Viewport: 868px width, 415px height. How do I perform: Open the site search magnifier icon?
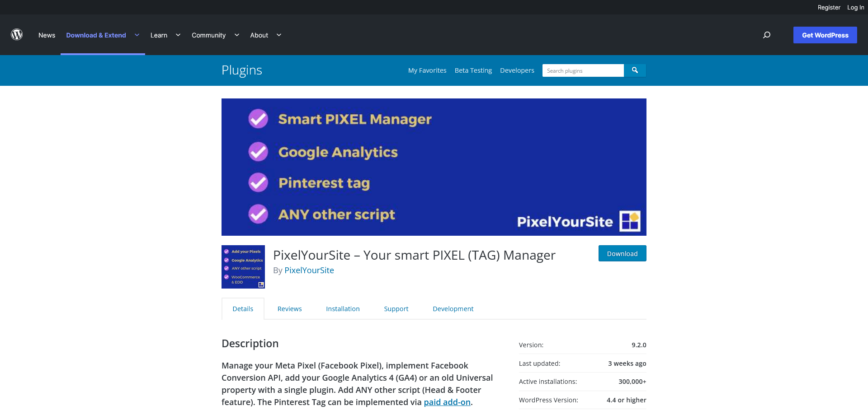767,35
